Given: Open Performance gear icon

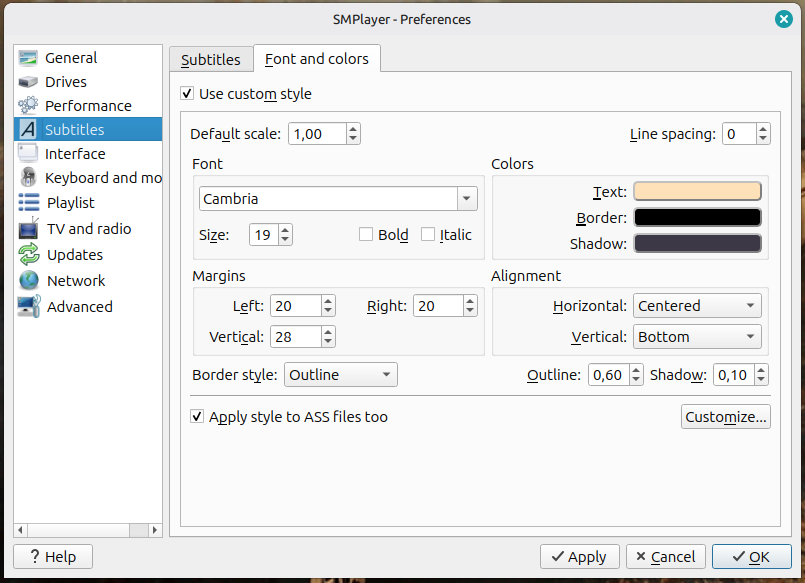Looking at the screenshot, I should (28, 106).
